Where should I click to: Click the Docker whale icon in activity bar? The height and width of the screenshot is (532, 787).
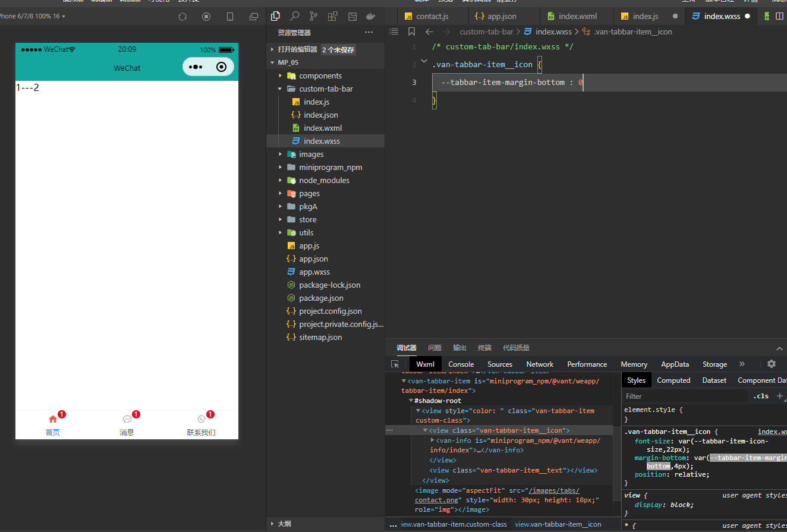coord(371,16)
